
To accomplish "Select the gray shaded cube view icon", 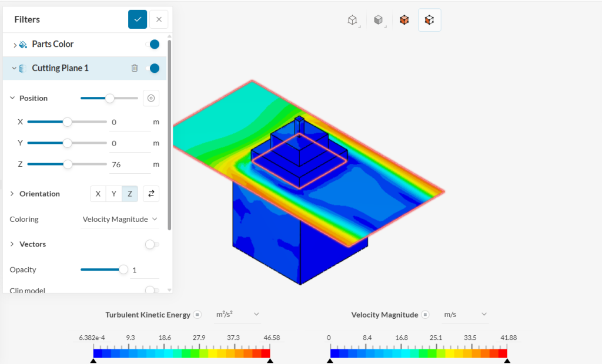I will (379, 20).
